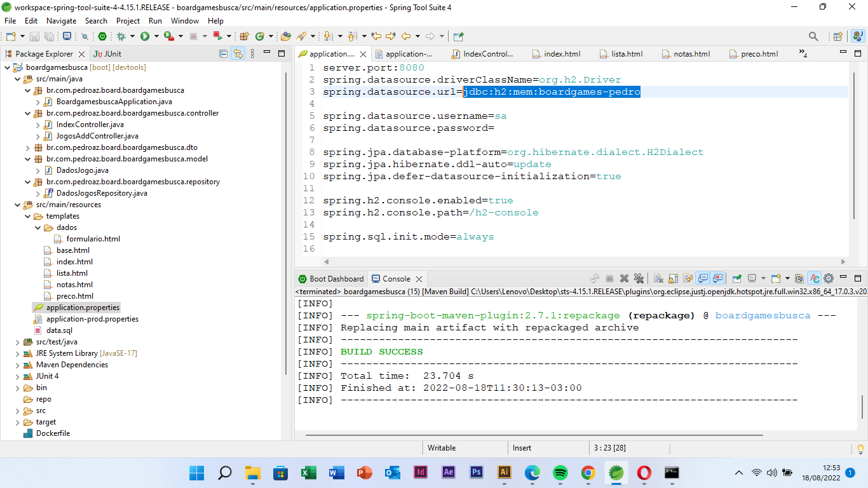The height and width of the screenshot is (488, 868).
Task: Click the editor horizontal scrollbar
Action: [585, 261]
